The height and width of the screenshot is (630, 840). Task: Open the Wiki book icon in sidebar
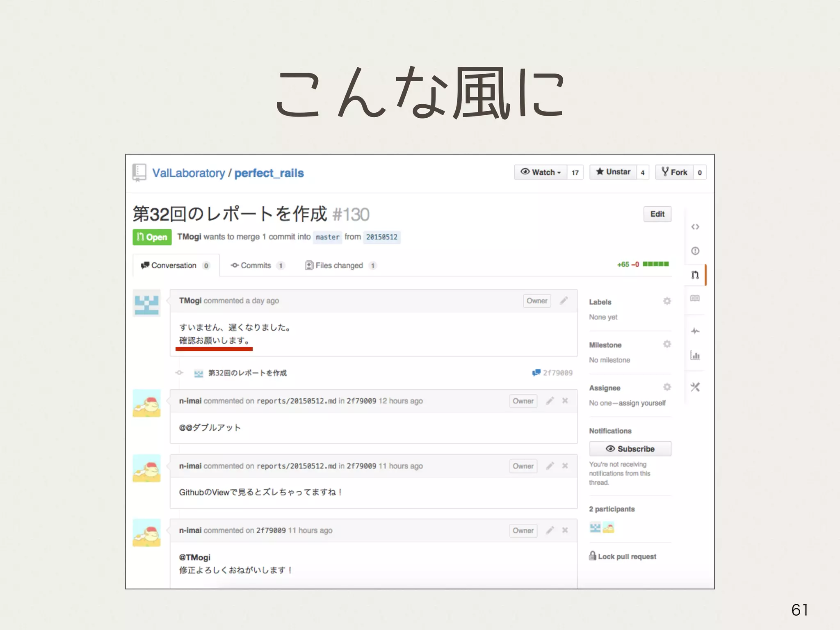(x=695, y=298)
